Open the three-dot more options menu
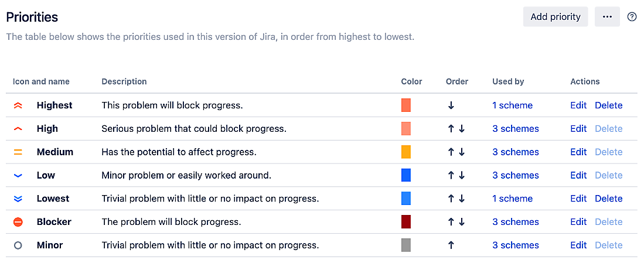644x263 pixels. click(x=607, y=17)
